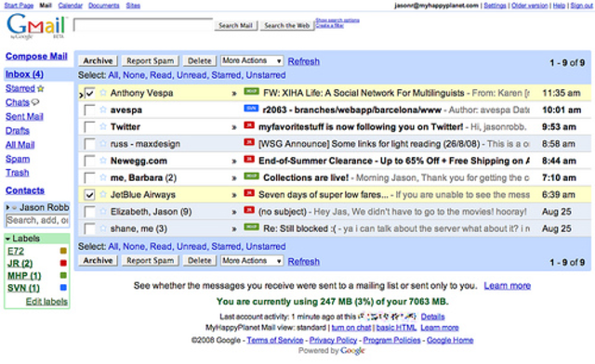595x364 pixels.
Task: Open Sent Mail folder
Action: point(24,116)
